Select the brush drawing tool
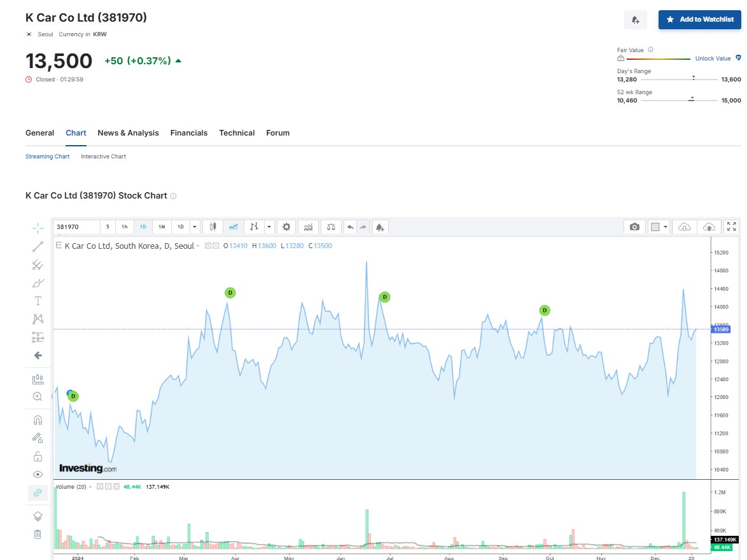Image resolution: width=747 pixels, height=560 pixels. pos(38,283)
